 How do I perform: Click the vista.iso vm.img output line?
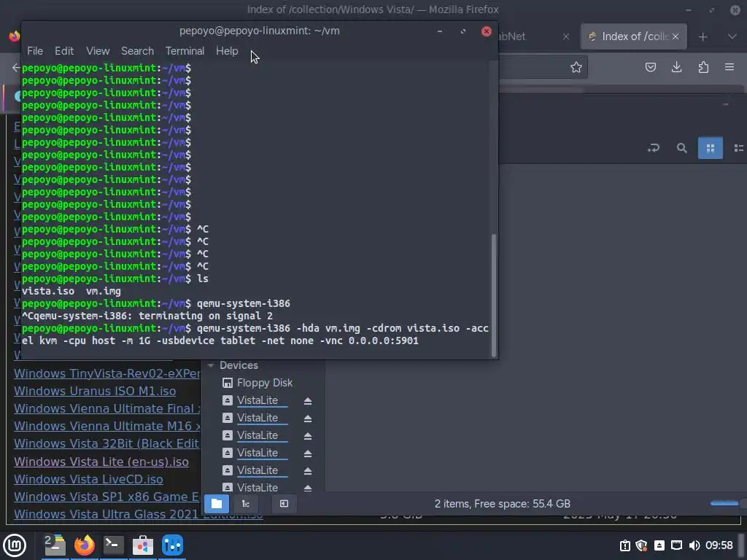(71, 291)
